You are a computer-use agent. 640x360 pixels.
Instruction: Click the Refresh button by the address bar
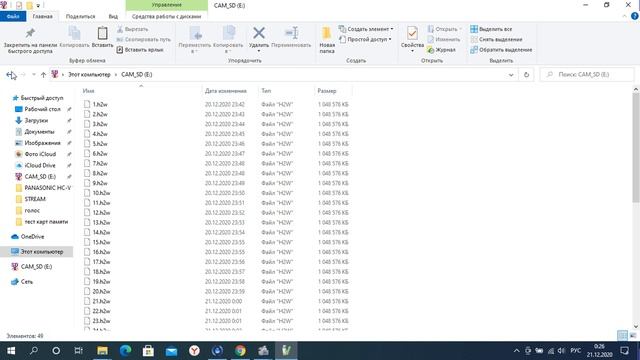pos(526,75)
